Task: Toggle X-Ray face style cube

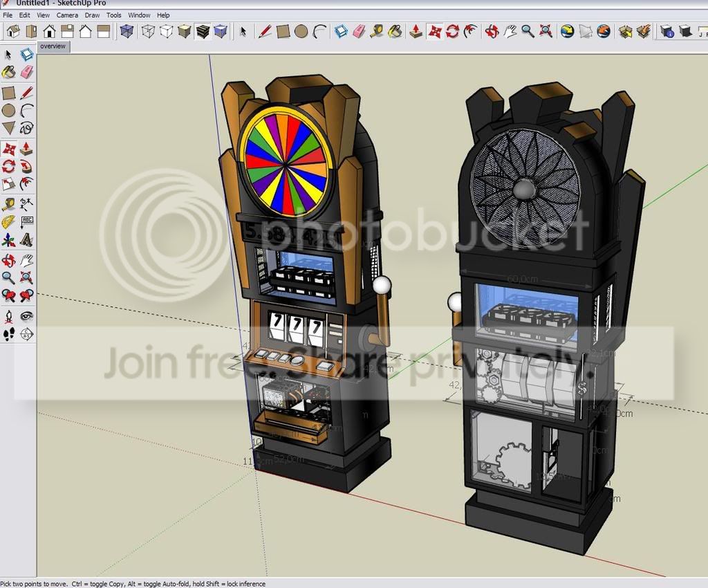Action: coord(127,31)
